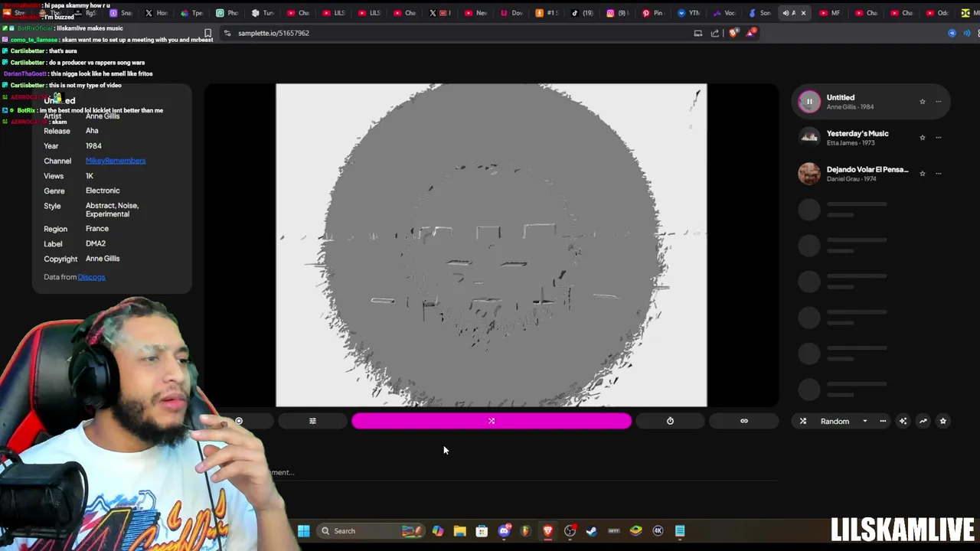This screenshot has width=980, height=551.
Task: Open the filter sliders settings button
Action: [x=312, y=421]
